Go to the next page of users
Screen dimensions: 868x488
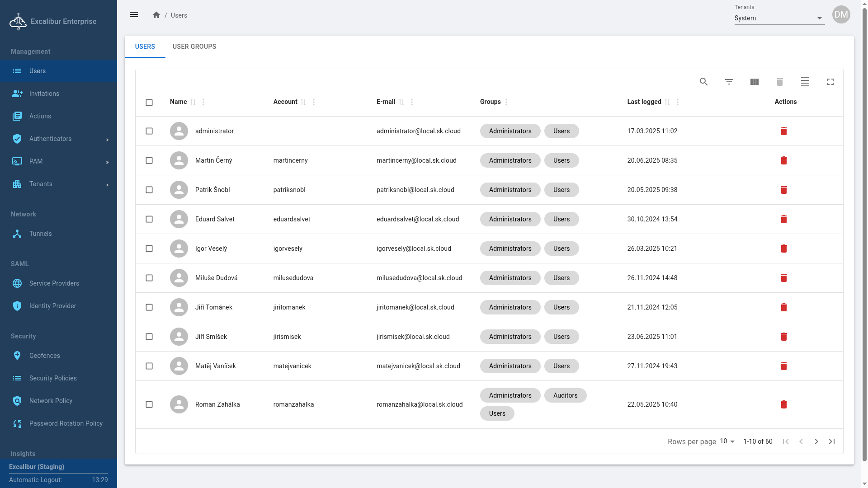(816, 441)
